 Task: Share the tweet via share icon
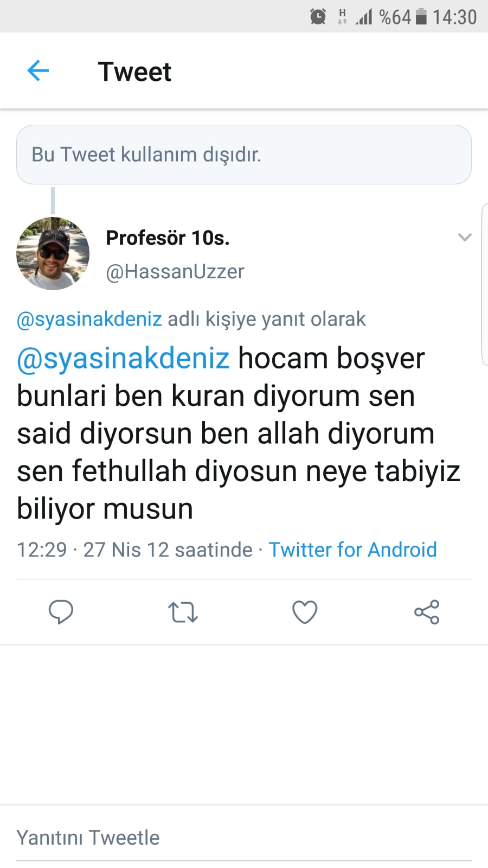(427, 612)
